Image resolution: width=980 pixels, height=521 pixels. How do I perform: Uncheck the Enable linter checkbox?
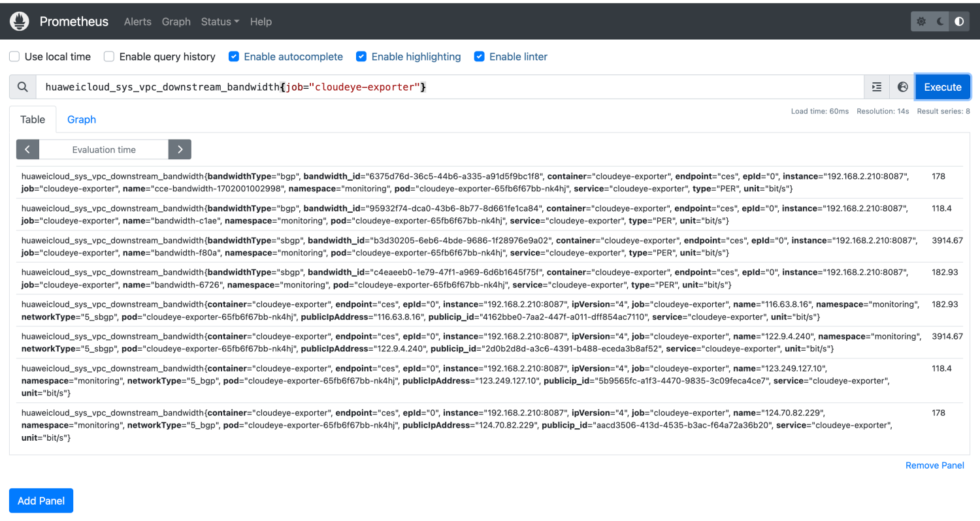pos(480,57)
